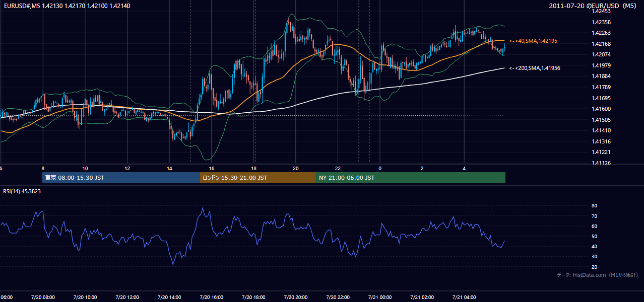Image resolution: width=644 pixels, height=302 pixels.
Task: Click the 7/21 00:00 time label
Action: (380, 297)
